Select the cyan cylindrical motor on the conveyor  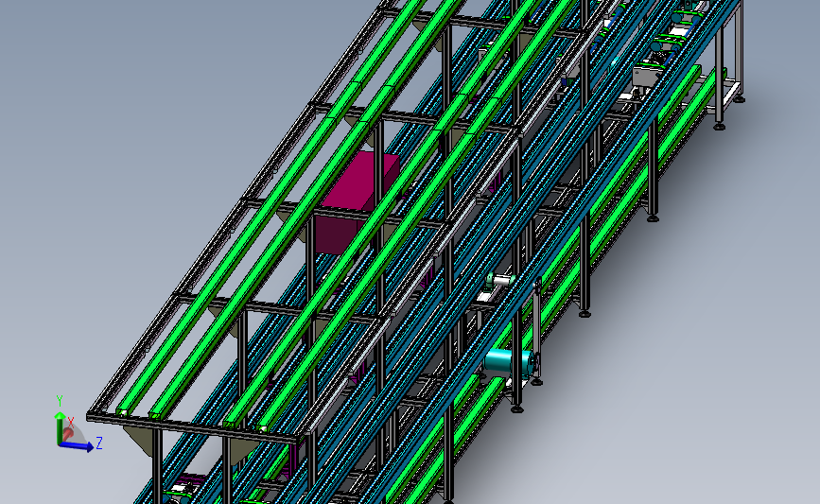point(509,362)
